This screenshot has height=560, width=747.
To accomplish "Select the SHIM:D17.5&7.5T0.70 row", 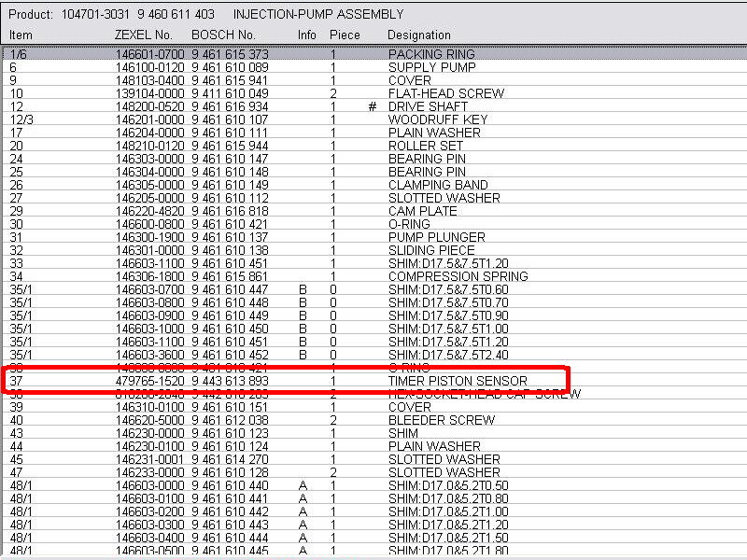I will (374, 302).
